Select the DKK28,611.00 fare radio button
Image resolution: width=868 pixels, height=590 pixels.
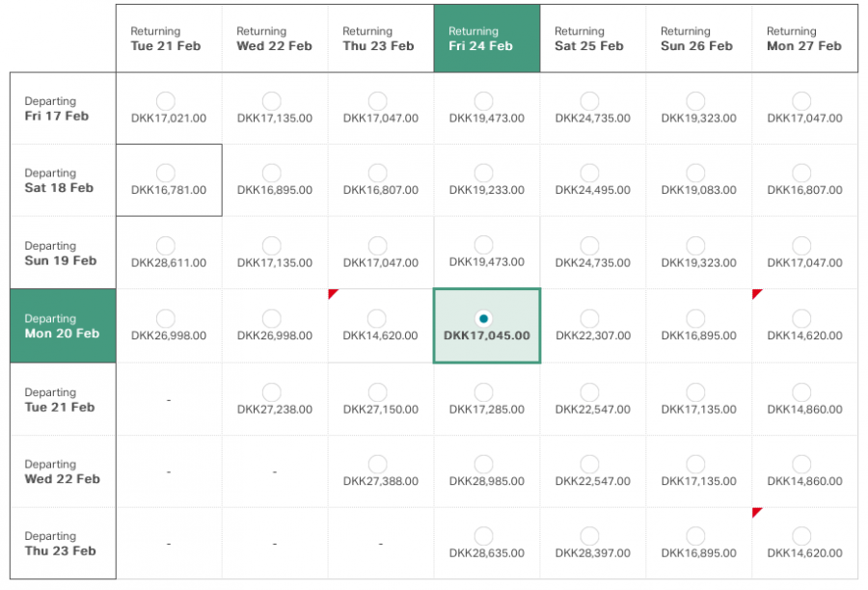(x=166, y=246)
